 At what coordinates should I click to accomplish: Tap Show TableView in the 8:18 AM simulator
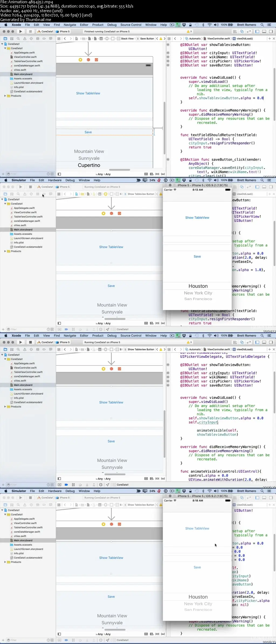point(197,529)
